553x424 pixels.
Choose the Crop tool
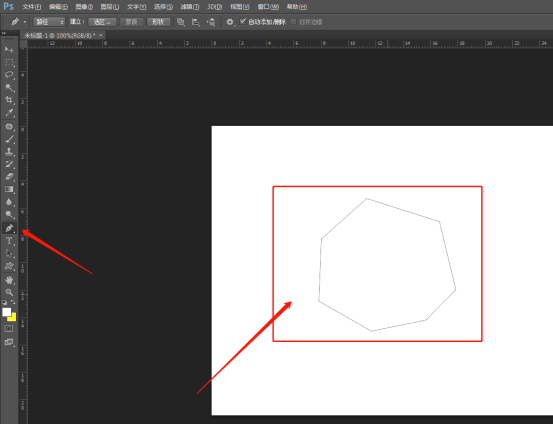click(9, 100)
